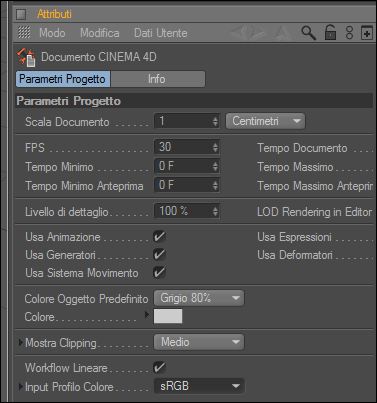Screen dimensions: 377x403
Task: Click the circles lock mode icon
Action: pyautogui.click(x=349, y=33)
